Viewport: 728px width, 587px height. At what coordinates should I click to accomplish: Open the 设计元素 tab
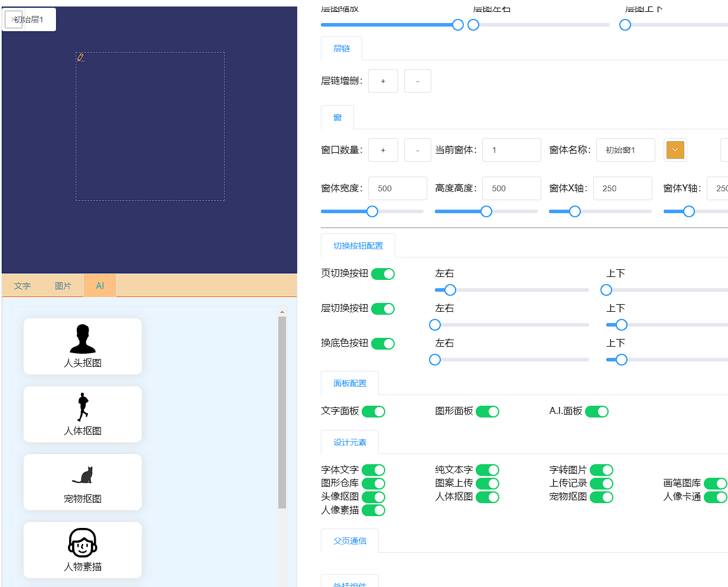tap(350, 442)
